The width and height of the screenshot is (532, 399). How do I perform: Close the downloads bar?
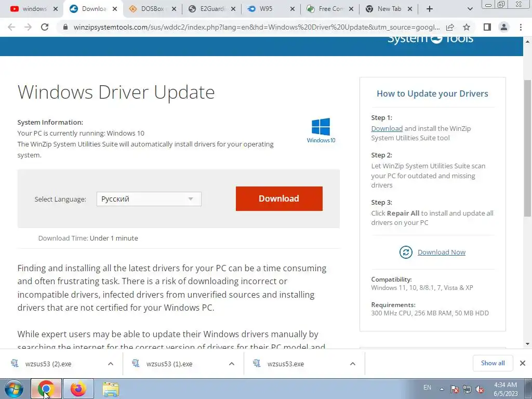pos(523,363)
